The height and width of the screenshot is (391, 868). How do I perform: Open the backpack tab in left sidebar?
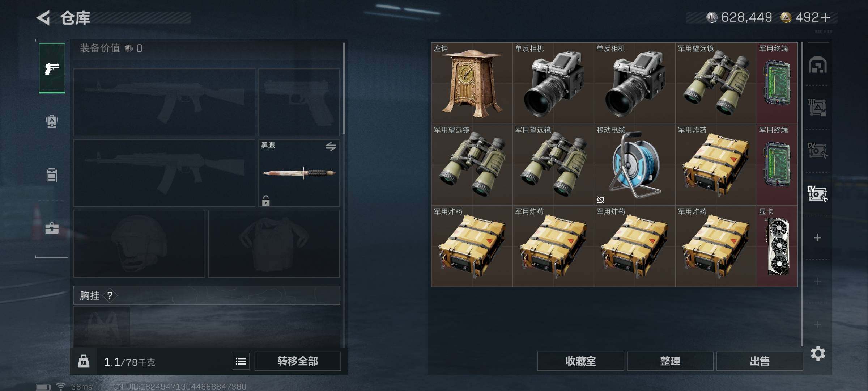tap(52, 122)
